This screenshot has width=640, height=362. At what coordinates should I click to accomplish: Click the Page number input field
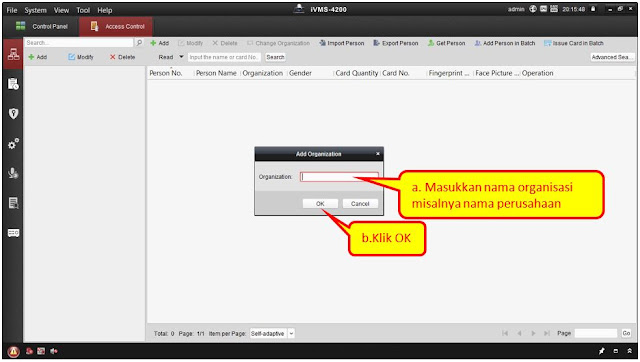pos(596,333)
